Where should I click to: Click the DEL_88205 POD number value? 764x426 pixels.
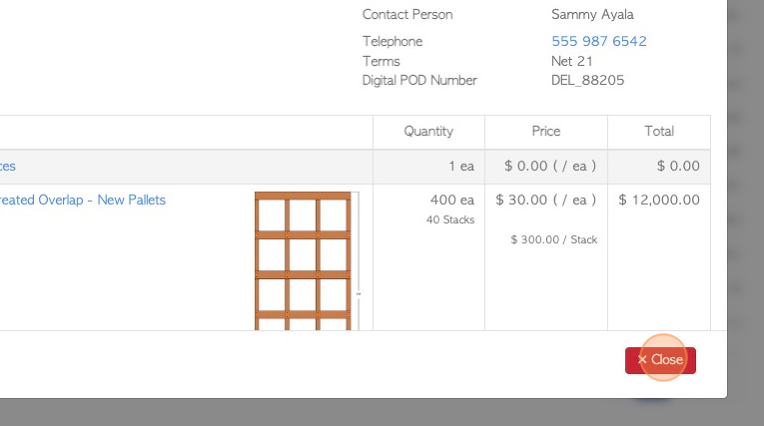pos(587,80)
